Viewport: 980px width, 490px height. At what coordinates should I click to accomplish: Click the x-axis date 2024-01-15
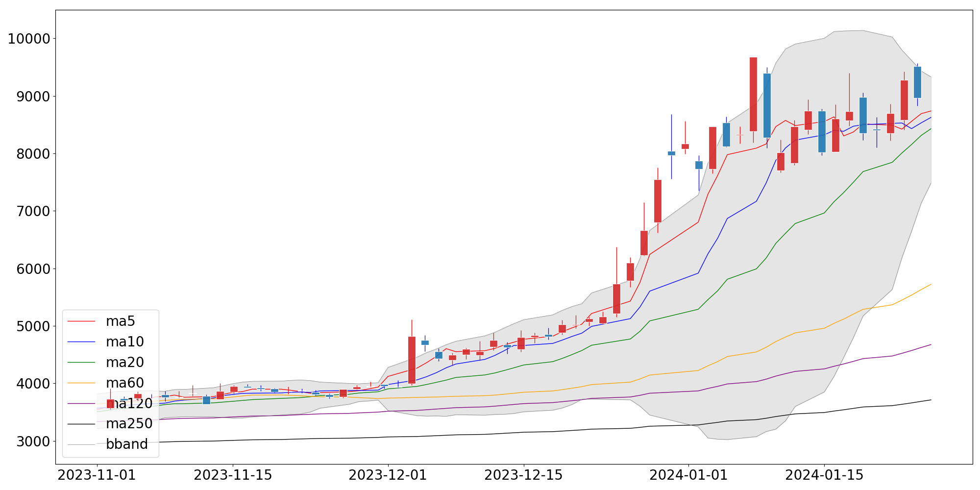[x=824, y=476]
